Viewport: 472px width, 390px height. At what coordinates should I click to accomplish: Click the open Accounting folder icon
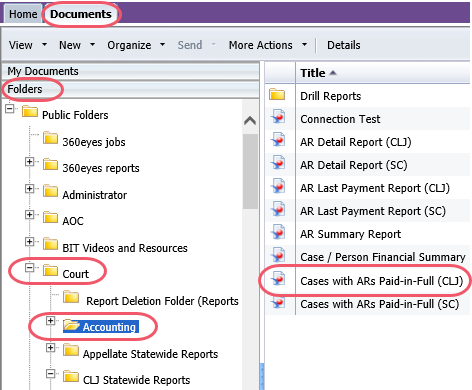coord(72,324)
